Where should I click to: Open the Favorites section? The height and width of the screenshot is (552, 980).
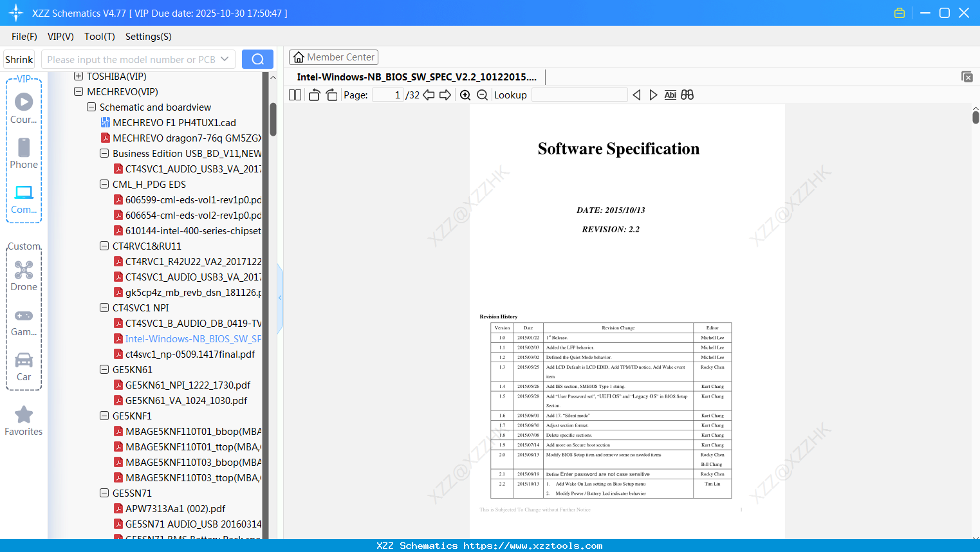click(x=24, y=421)
